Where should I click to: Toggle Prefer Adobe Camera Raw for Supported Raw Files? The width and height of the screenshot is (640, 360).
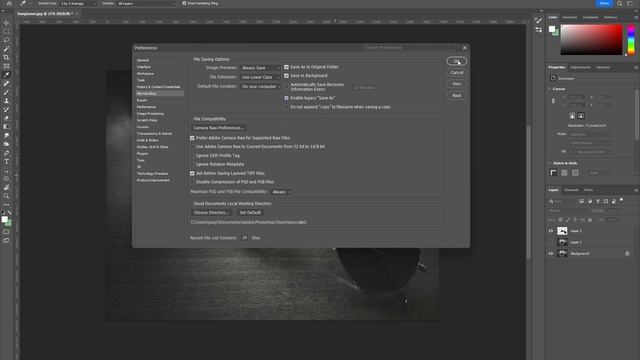pyautogui.click(x=192, y=138)
